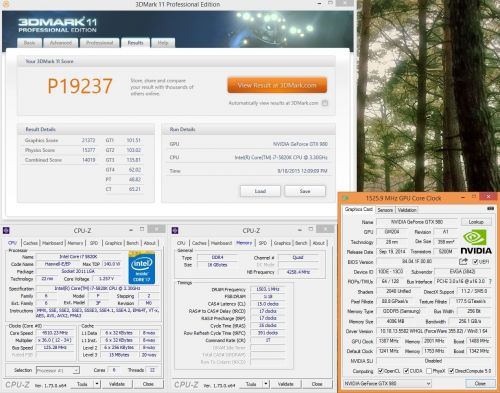The width and height of the screenshot is (500, 393).
Task: Click the Lookup button in GPU-Z
Action: 476,222
